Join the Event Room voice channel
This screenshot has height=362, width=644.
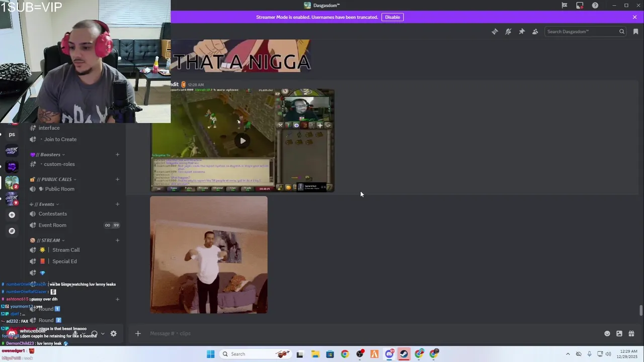75,225
